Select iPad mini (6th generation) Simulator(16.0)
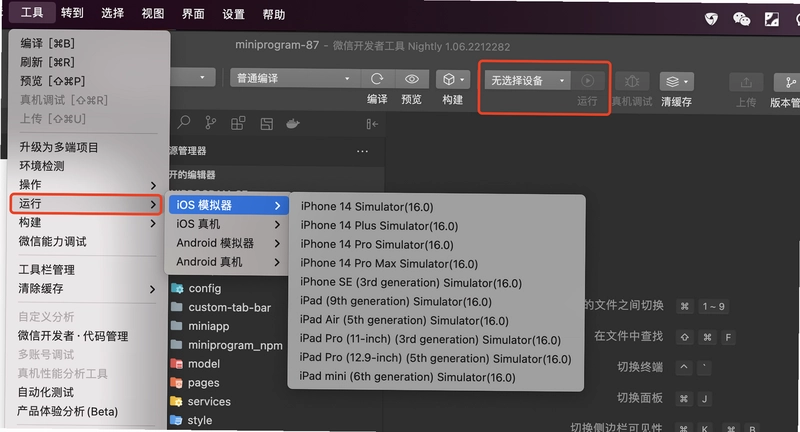Viewport: 800px width, 432px height. click(407, 377)
